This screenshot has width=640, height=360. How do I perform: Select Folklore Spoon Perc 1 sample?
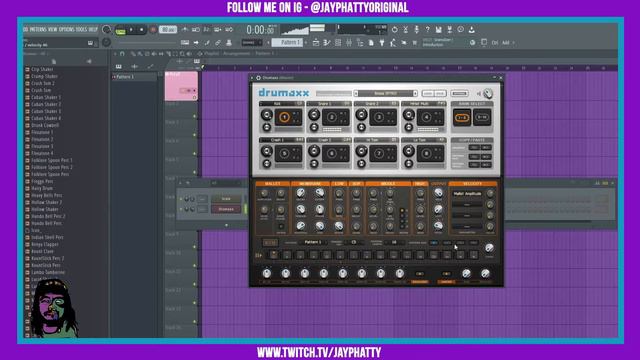point(51,160)
